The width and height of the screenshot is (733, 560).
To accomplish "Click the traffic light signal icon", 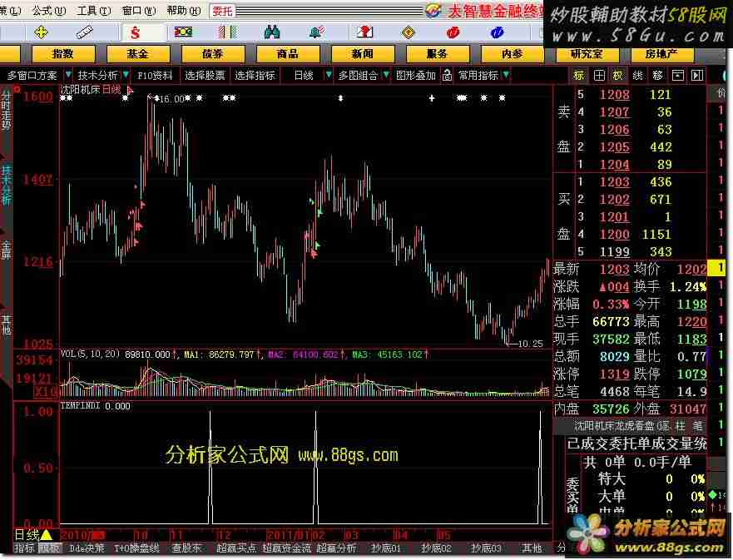I will (183, 32).
